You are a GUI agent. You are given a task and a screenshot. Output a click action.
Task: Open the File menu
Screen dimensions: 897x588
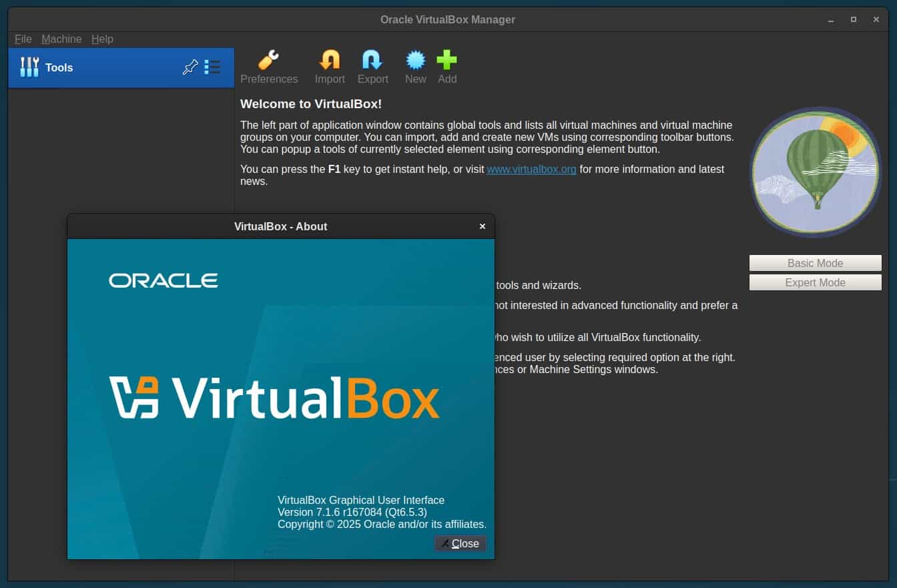(x=23, y=39)
